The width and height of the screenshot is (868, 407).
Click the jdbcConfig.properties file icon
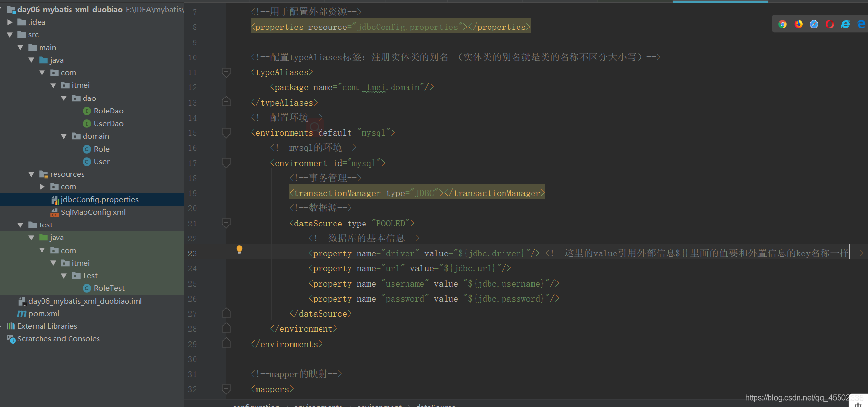pos(55,200)
